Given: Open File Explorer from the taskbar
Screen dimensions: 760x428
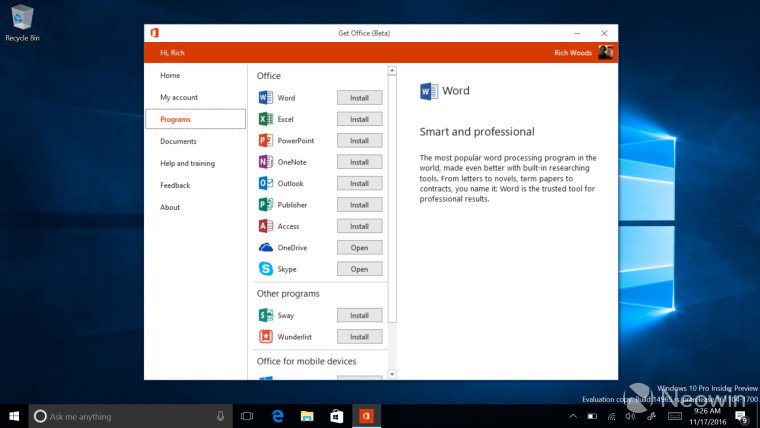Looking at the screenshot, I should (x=307, y=416).
